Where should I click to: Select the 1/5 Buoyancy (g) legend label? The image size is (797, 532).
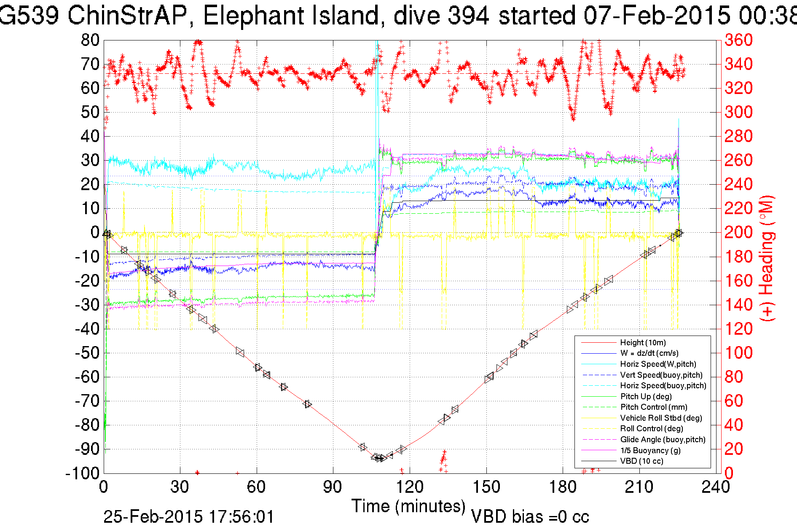tap(650, 450)
